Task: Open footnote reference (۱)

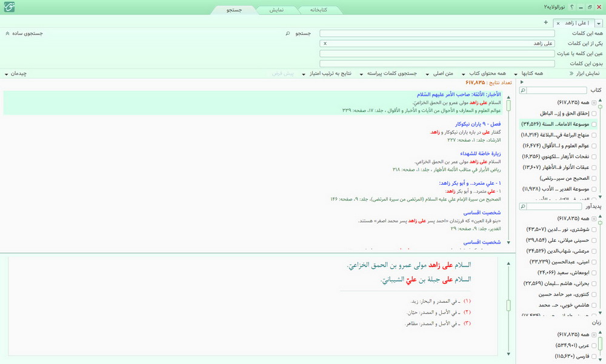Action: 467,300
